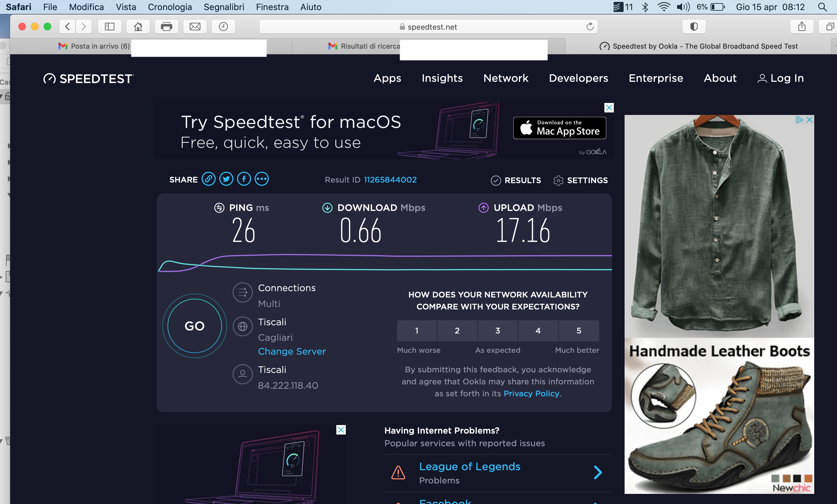
Task: Click the battery status icon
Action: click(718, 7)
